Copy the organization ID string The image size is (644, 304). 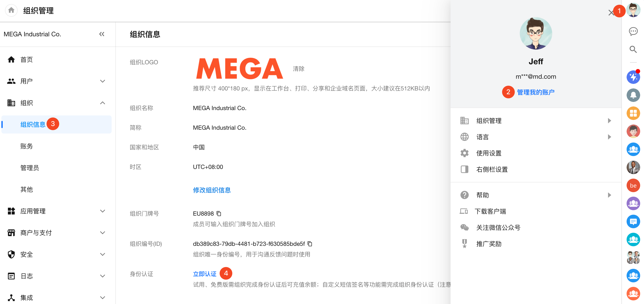[x=310, y=244]
